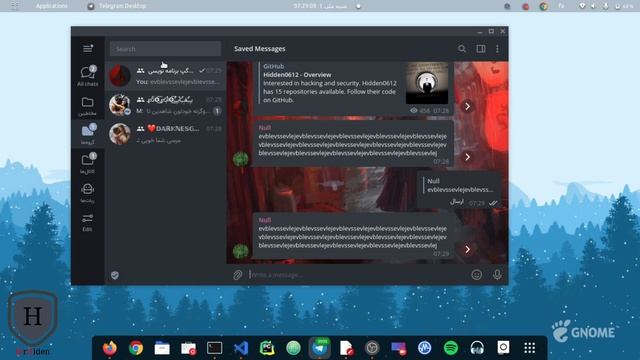Click the Edit folders button
This screenshot has height=360, width=640.
pos(88,222)
